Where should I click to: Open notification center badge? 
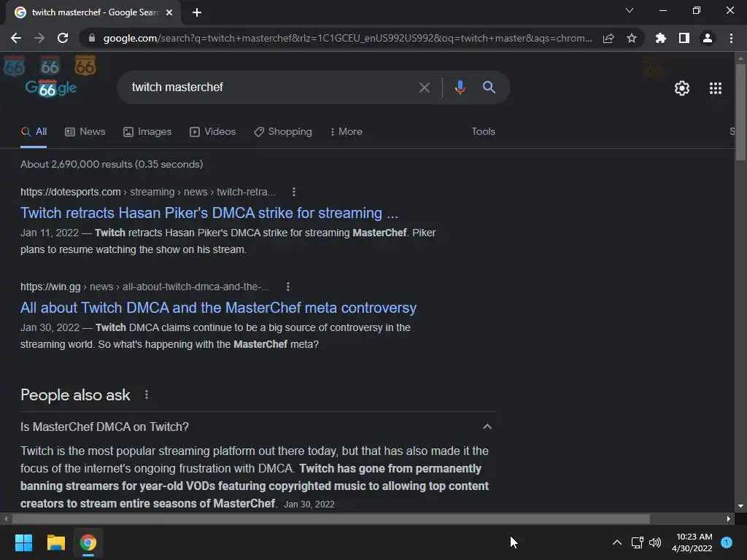(x=727, y=542)
